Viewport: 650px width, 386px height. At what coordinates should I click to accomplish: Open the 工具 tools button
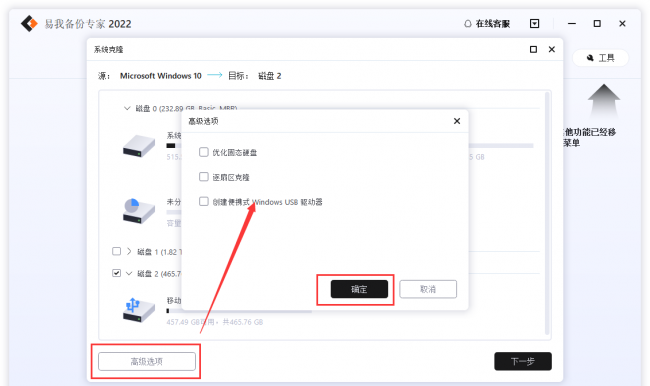pyautogui.click(x=601, y=58)
